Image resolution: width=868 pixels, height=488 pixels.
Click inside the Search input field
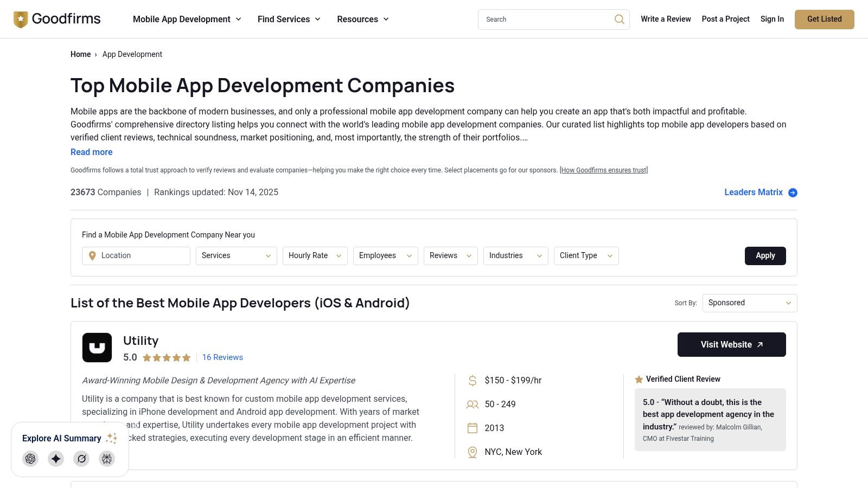(x=542, y=19)
